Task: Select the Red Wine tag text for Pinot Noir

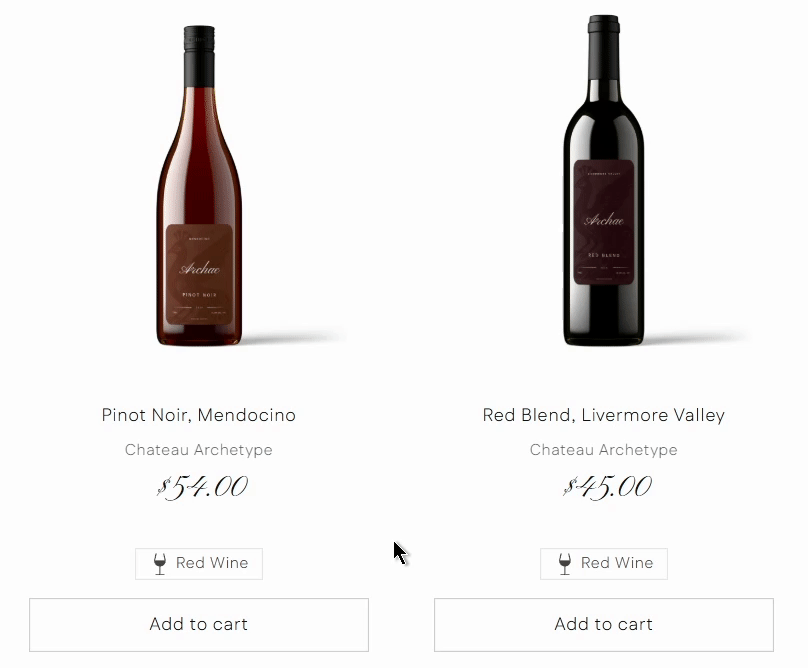Action: pyautogui.click(x=212, y=563)
